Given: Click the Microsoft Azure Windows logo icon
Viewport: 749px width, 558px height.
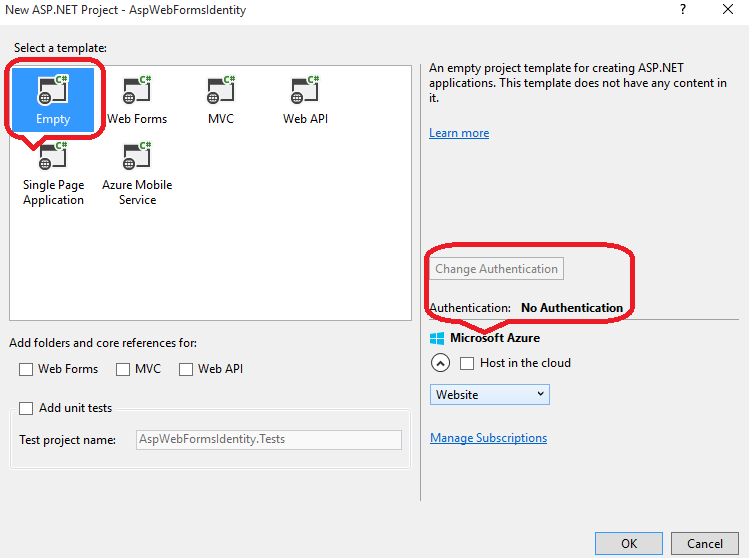Looking at the screenshot, I should 437,338.
